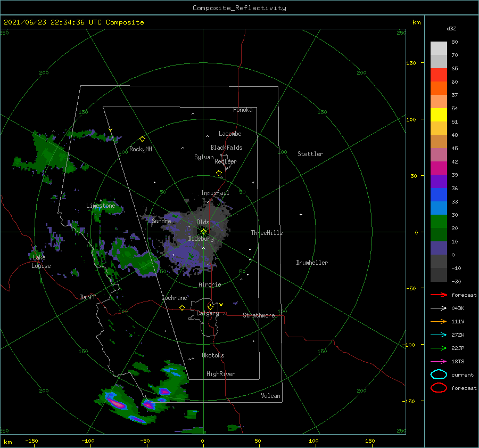Click the Stettler label on the map
479x448 pixels.
point(310,154)
